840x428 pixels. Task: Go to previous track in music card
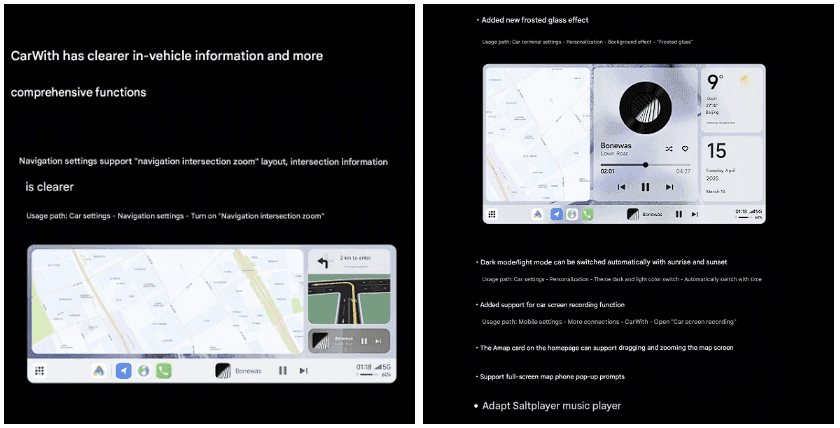621,187
